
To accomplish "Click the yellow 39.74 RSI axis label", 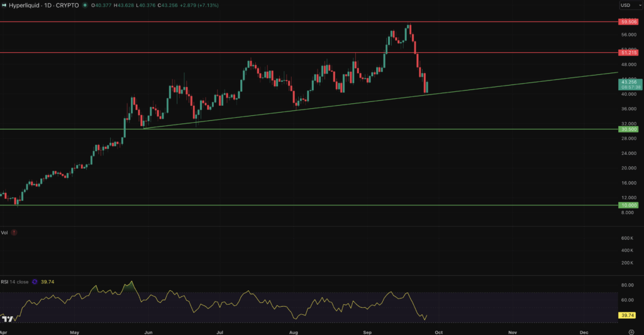I will tap(627, 315).
